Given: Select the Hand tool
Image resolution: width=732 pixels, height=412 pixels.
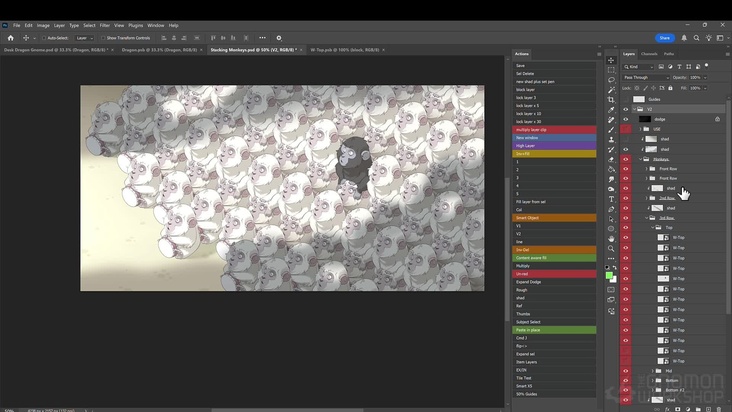Looking at the screenshot, I should point(611,238).
